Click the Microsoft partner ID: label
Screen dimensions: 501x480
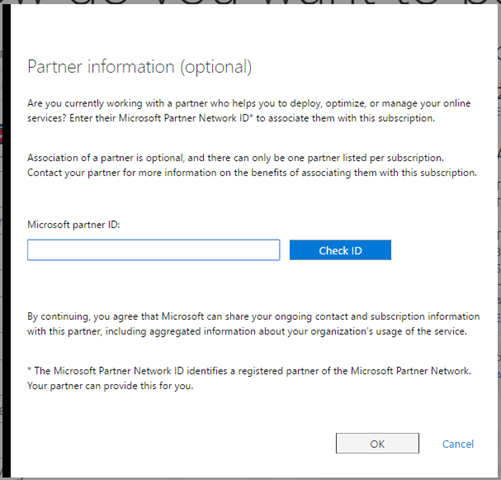click(74, 225)
